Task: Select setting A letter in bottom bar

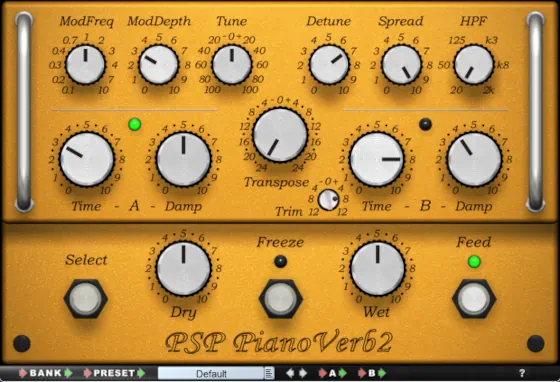Action: point(332,373)
